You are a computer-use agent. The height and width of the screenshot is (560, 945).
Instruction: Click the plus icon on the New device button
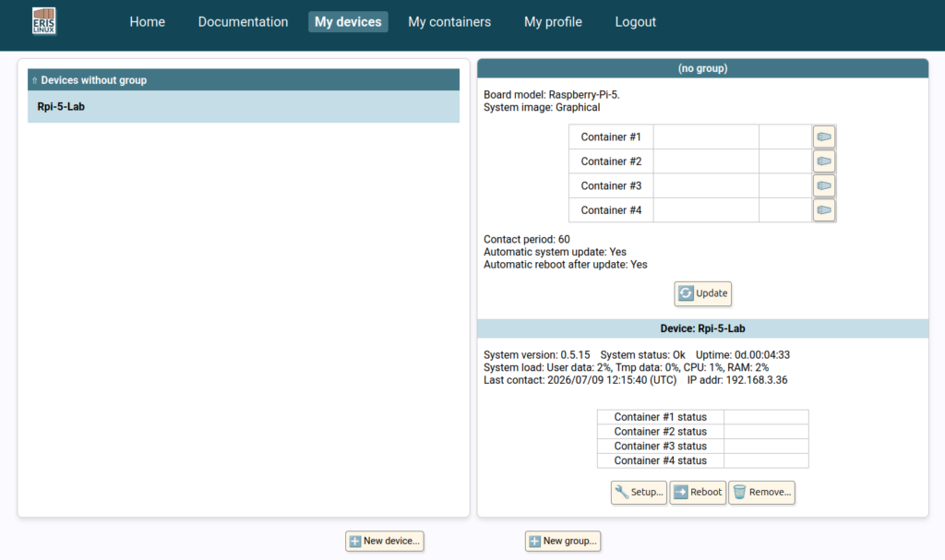355,542
